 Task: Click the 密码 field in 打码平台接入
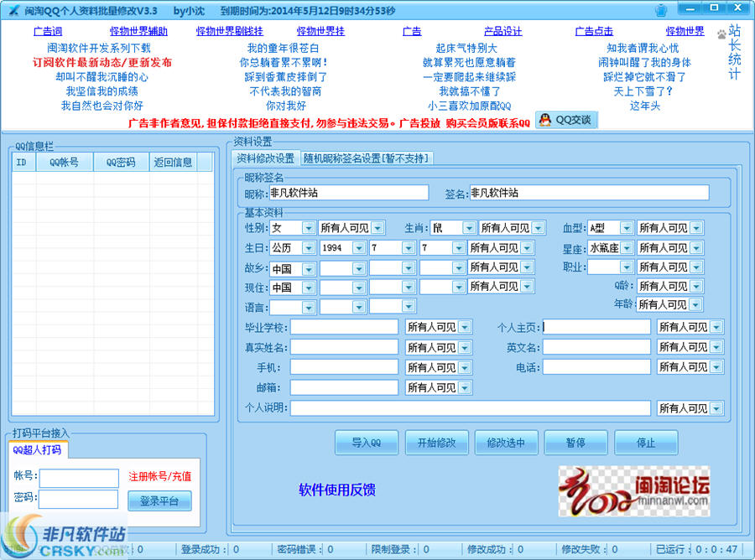point(79,499)
